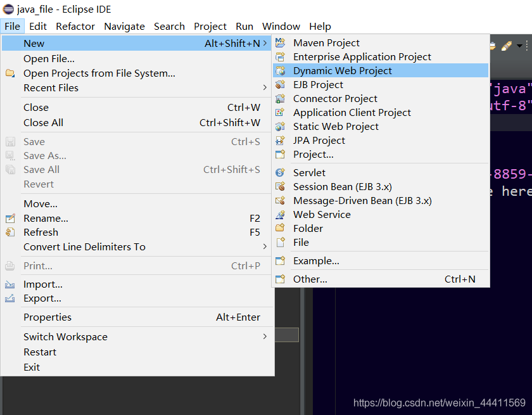Select Open File... in the File menu

137,59
